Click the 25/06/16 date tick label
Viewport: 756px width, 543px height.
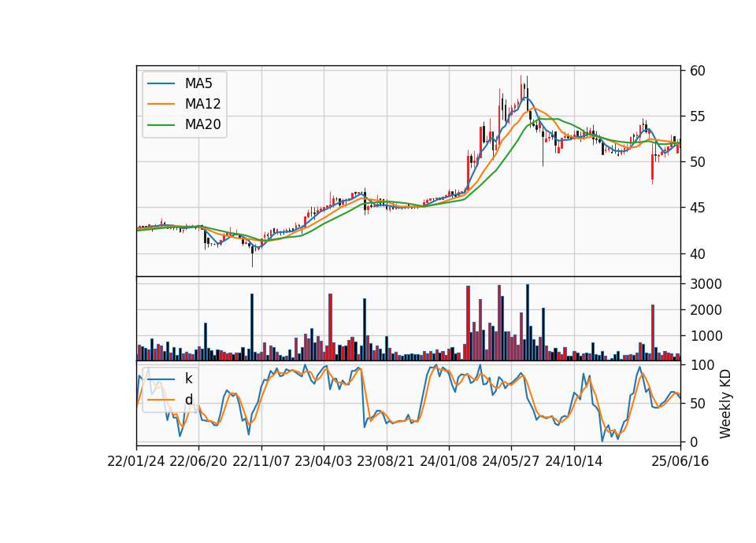click(x=680, y=461)
